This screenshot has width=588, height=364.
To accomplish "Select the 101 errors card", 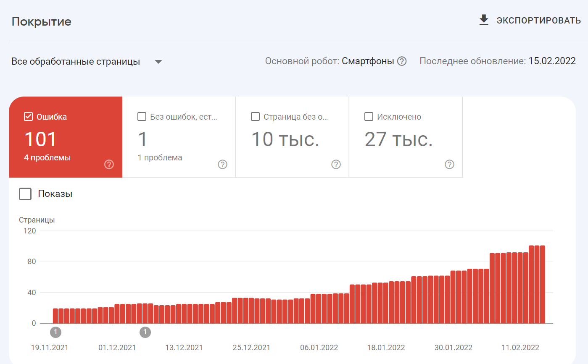I will pos(66,137).
